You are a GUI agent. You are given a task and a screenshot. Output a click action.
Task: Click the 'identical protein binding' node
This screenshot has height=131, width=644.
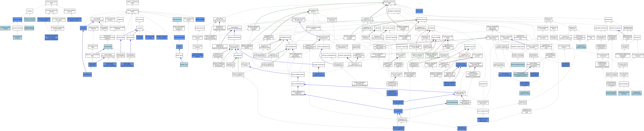5,28
